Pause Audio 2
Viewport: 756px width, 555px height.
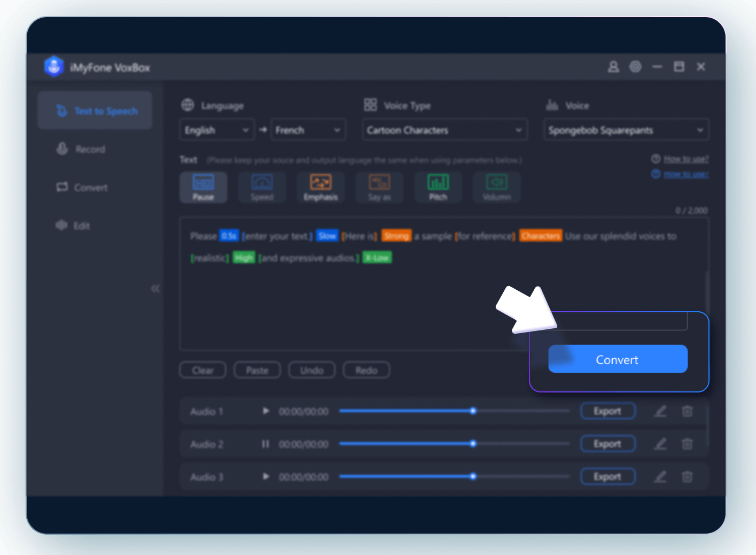tap(266, 444)
